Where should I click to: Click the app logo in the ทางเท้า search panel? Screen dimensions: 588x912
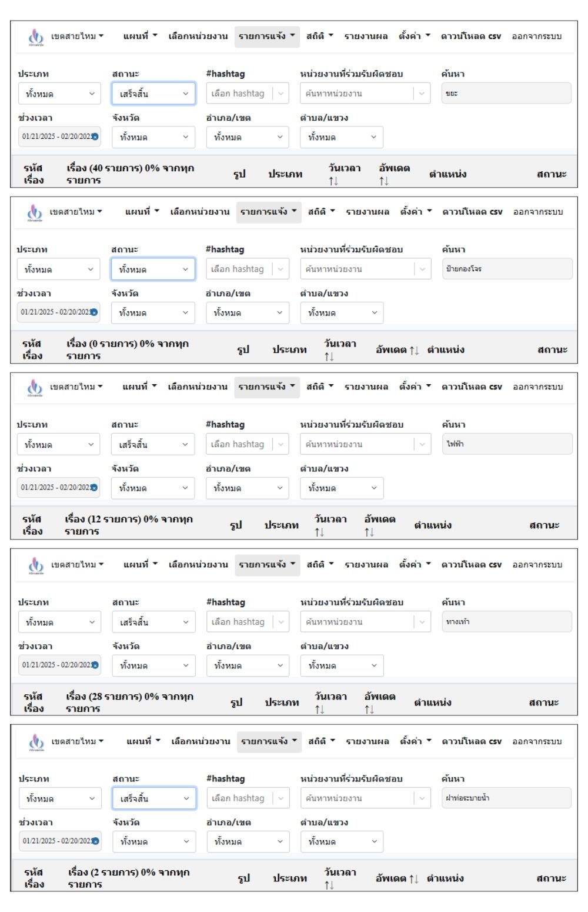point(36,565)
